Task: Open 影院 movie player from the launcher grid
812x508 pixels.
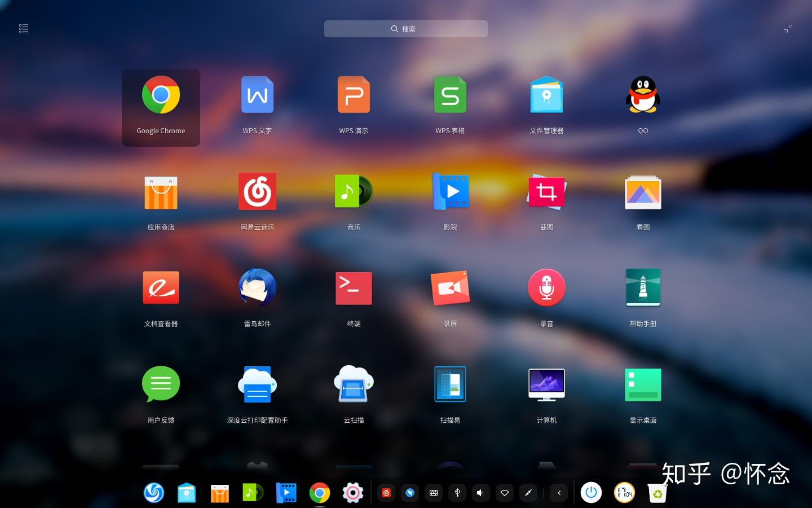Action: click(450, 191)
